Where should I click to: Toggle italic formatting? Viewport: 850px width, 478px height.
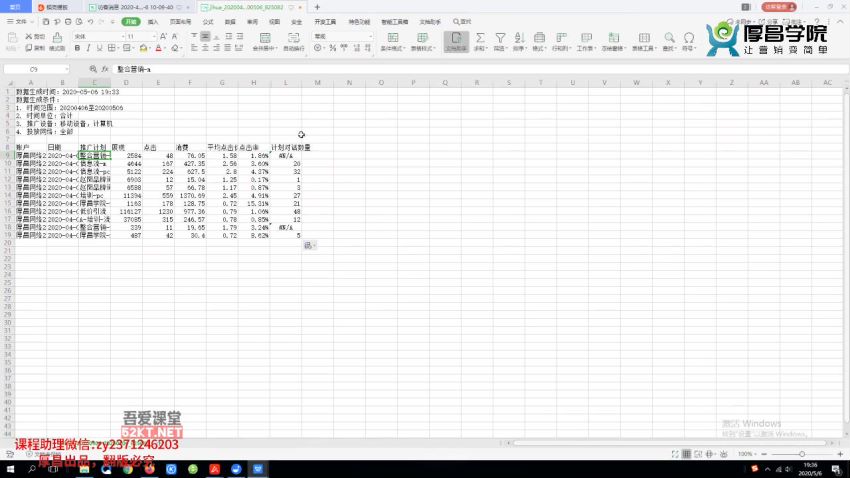click(88, 48)
